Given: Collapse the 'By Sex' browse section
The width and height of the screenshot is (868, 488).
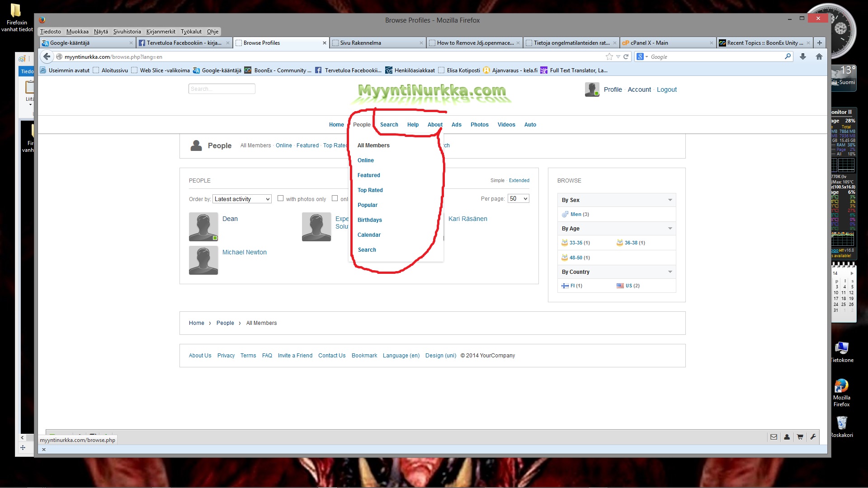Looking at the screenshot, I should pos(670,200).
